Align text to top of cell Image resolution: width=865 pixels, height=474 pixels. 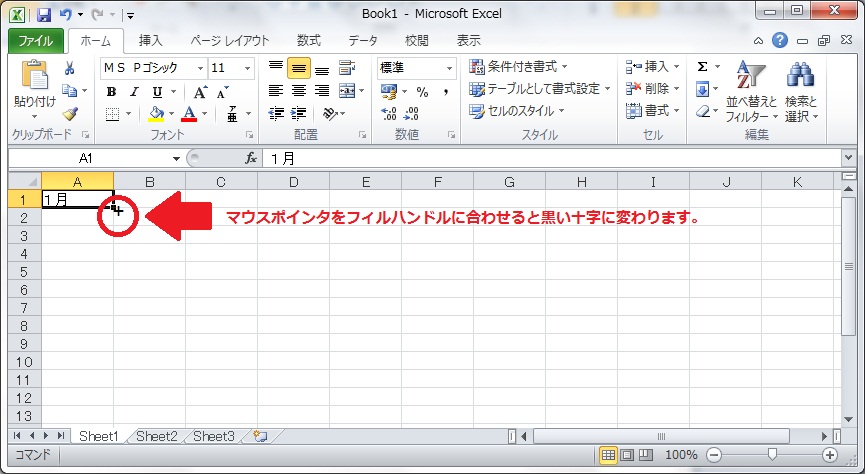click(x=275, y=68)
